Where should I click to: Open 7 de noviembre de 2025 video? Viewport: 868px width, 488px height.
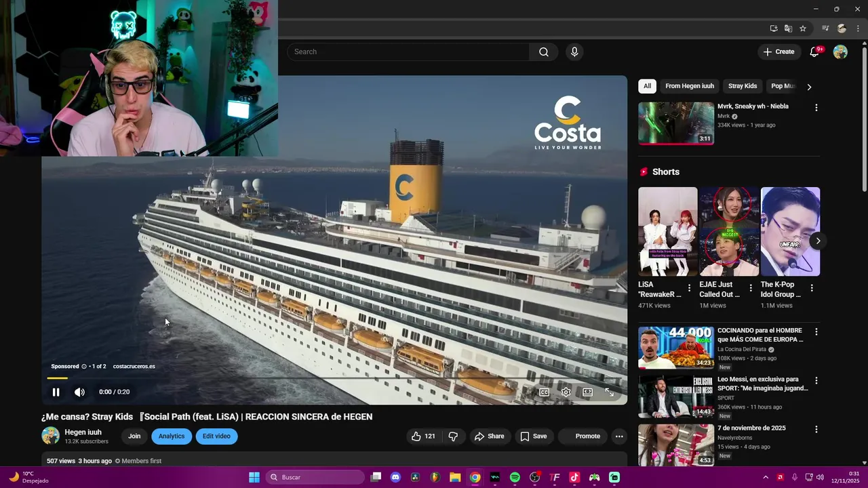[x=676, y=445]
